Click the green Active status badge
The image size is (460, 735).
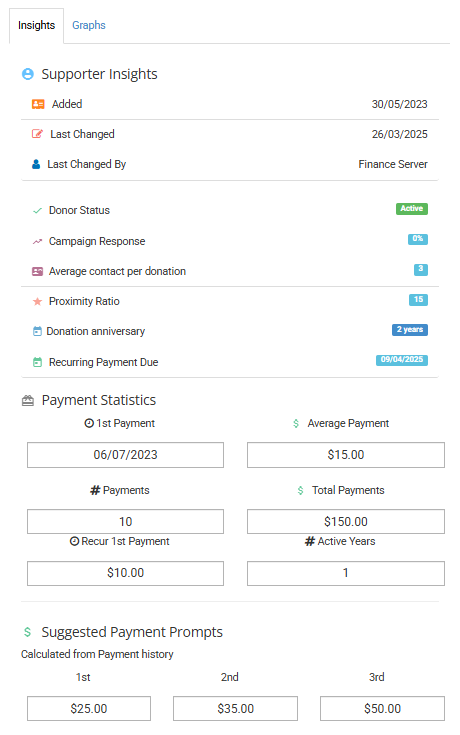[x=412, y=209]
